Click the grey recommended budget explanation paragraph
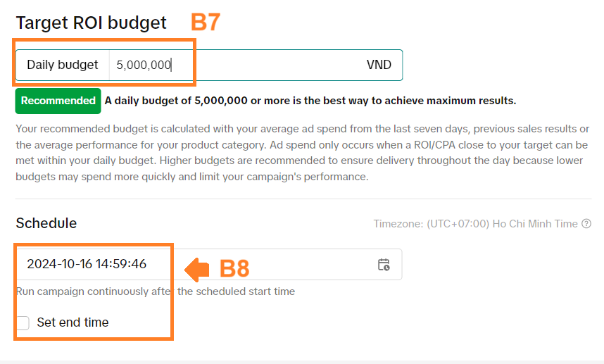 tap(301, 153)
